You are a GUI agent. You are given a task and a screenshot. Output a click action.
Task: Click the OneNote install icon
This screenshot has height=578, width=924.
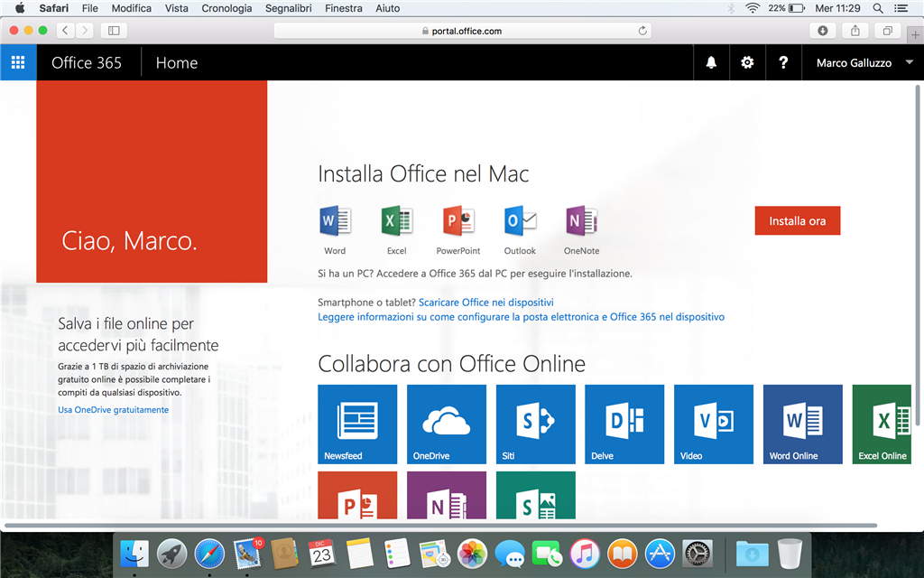pos(582,221)
